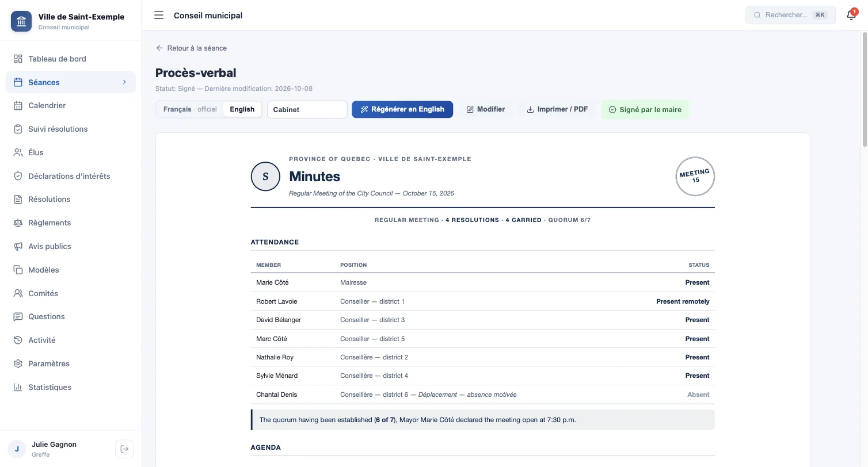Open the Comités menu item
The height and width of the screenshot is (467, 868).
click(71, 293)
